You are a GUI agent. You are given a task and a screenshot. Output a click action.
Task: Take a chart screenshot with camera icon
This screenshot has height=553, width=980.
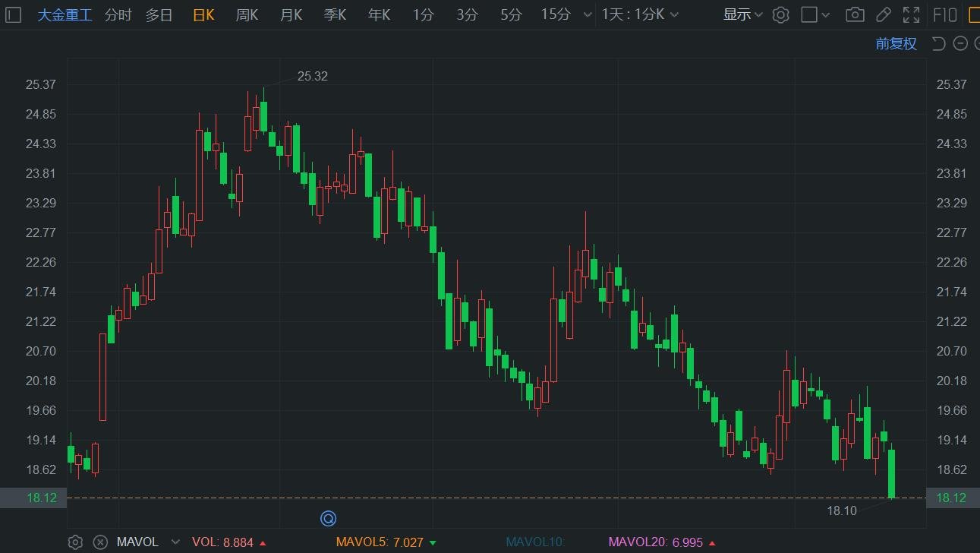855,14
